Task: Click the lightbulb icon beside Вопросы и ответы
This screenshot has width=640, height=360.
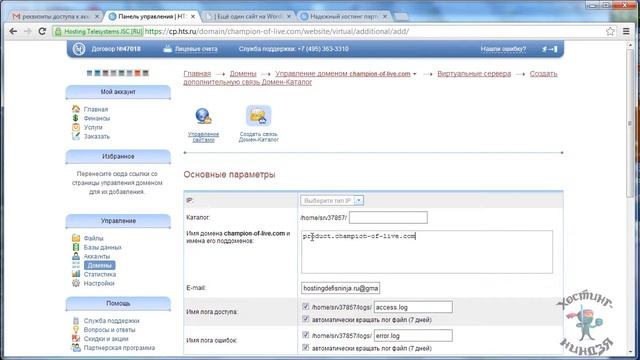Action: 76,329
